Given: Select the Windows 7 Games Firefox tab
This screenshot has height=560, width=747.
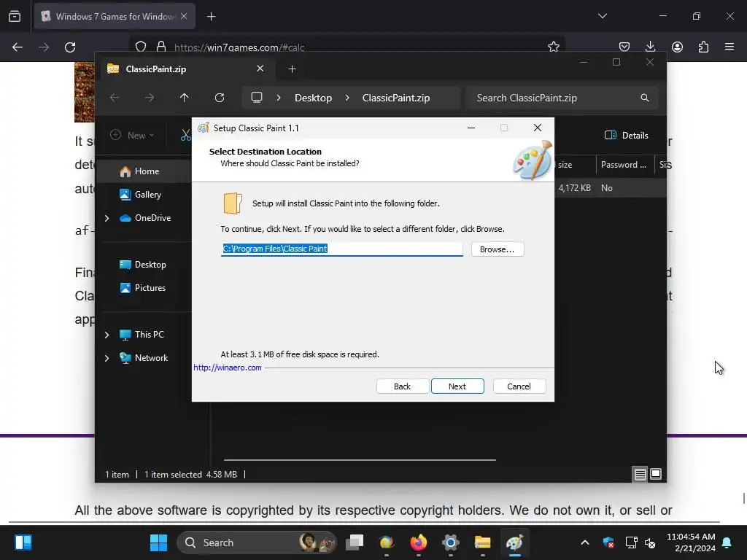Looking at the screenshot, I should [x=115, y=17].
